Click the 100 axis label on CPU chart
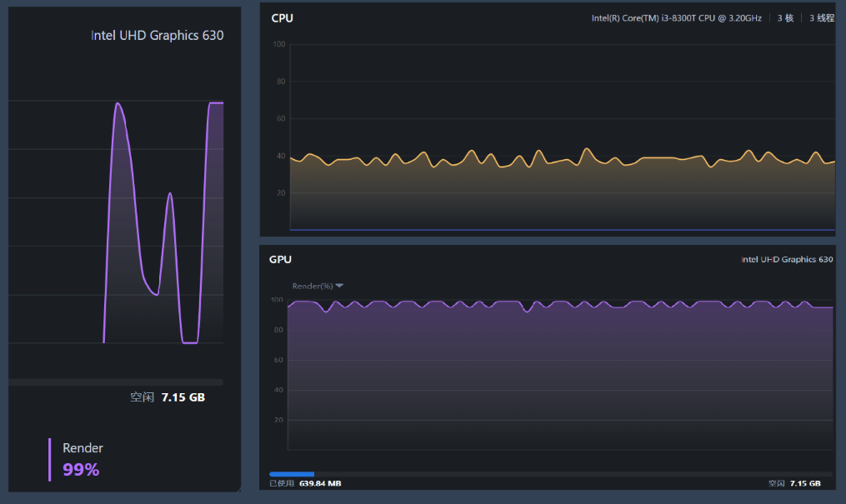This screenshot has height=504, width=846. (278, 44)
